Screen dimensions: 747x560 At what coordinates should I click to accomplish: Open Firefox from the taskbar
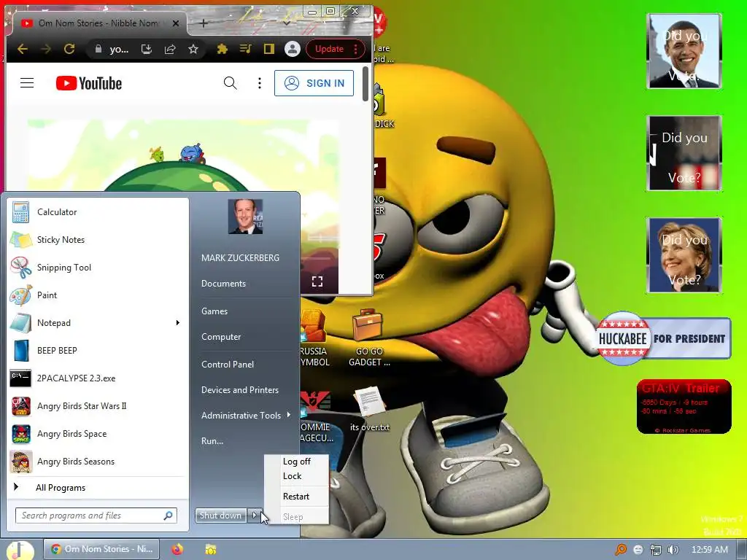(x=177, y=549)
